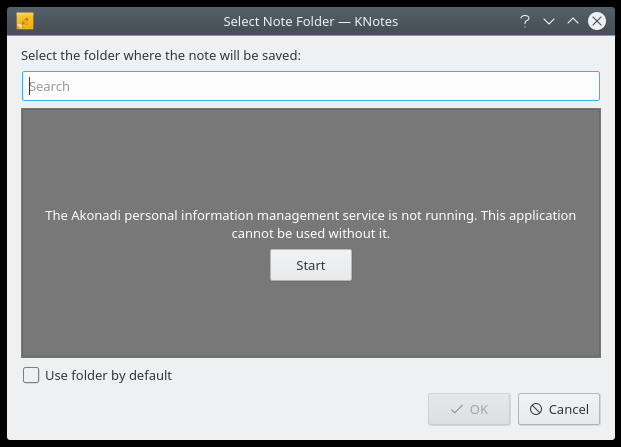Click the greyed-out OK button
The width and height of the screenshot is (621, 447).
(469, 409)
